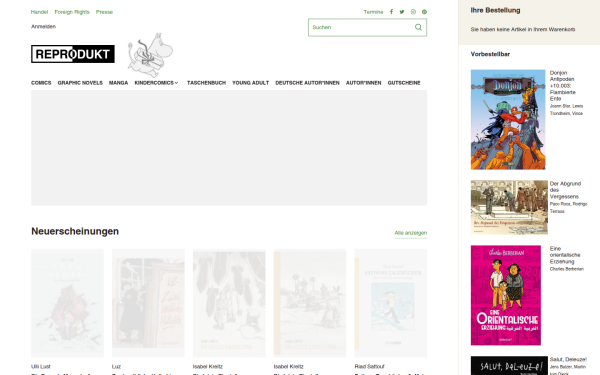Open the Donjon cover in Vorbestellbar
Image resolution: width=600 pixels, height=375 pixels.
tap(508, 119)
